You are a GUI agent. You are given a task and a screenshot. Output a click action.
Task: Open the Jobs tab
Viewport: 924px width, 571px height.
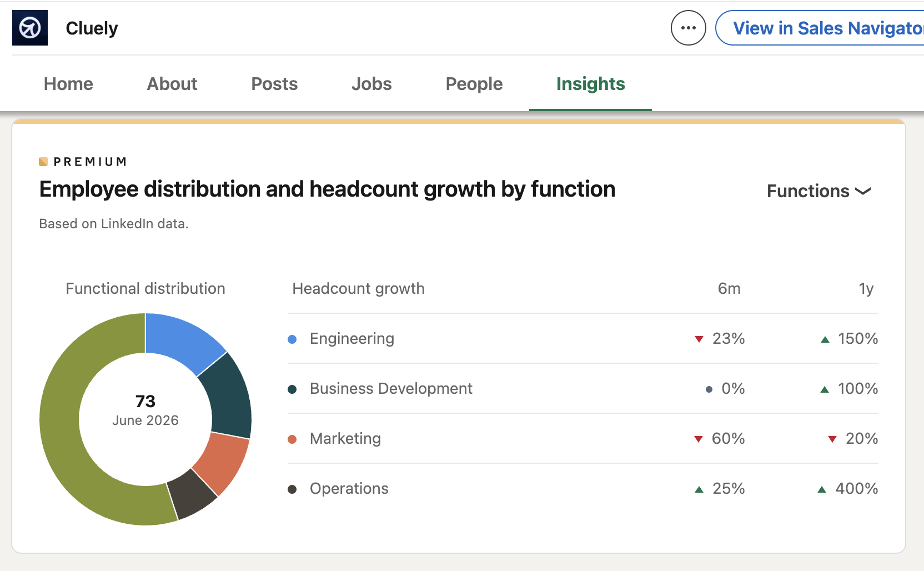[x=371, y=84]
